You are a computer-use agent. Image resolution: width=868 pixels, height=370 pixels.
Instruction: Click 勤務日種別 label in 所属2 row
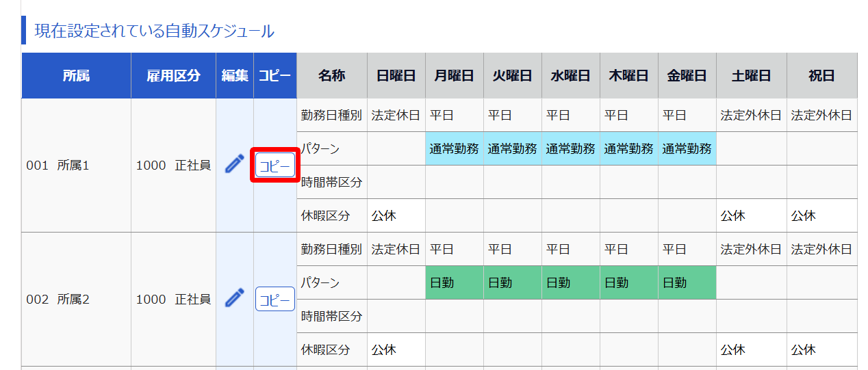[x=331, y=250]
